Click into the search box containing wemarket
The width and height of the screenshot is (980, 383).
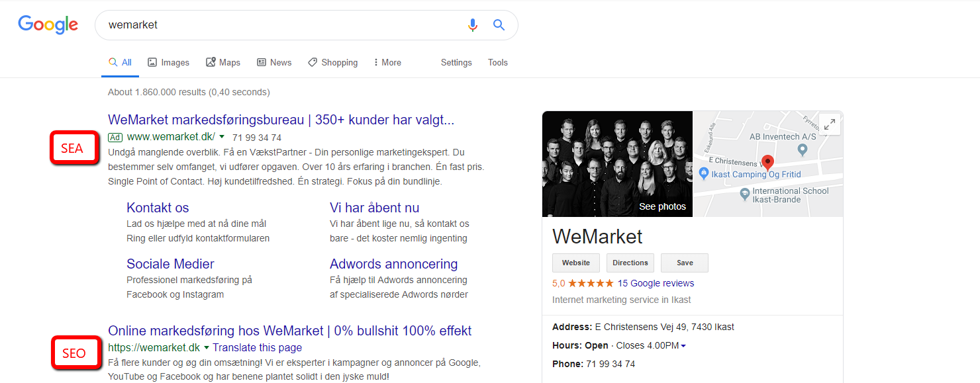click(x=281, y=25)
